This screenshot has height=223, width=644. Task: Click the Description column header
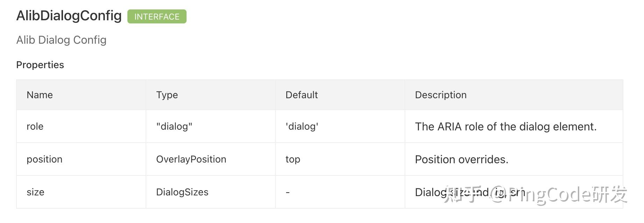pyautogui.click(x=441, y=95)
